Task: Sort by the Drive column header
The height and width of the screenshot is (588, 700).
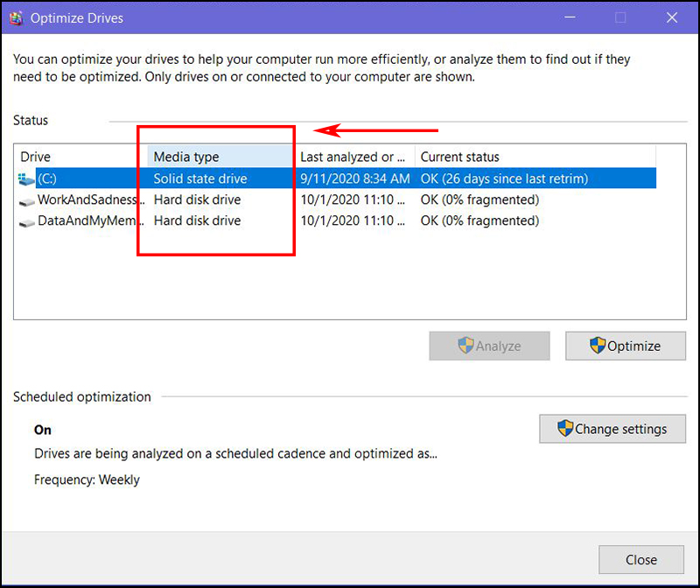Action: click(x=79, y=157)
